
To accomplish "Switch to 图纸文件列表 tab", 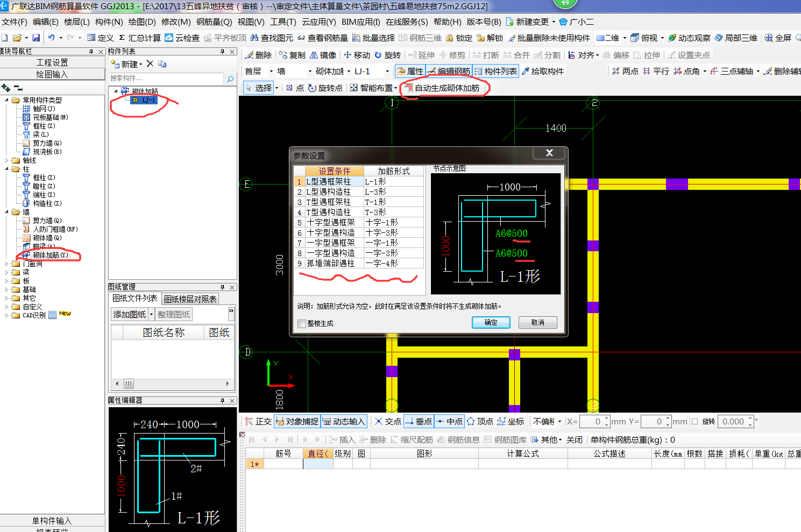I will coord(134,298).
